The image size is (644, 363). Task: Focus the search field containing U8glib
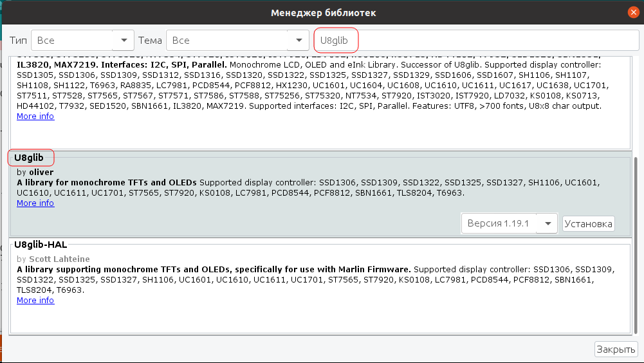(x=476, y=40)
